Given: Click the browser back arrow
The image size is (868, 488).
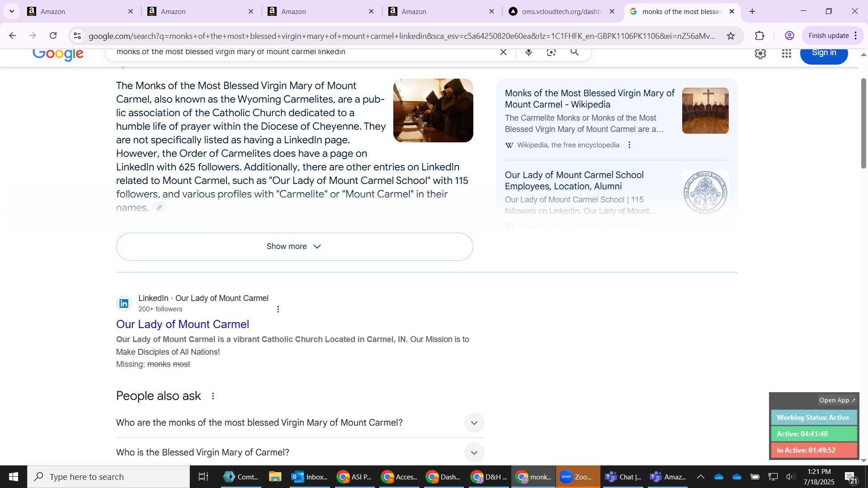Looking at the screenshot, I should pyautogui.click(x=12, y=36).
